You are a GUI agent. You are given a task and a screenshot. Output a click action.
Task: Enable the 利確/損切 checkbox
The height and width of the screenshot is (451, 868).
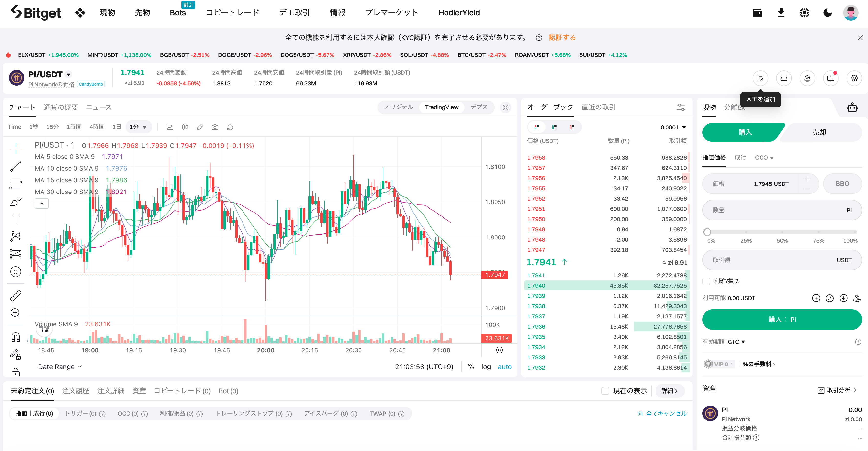click(x=706, y=281)
